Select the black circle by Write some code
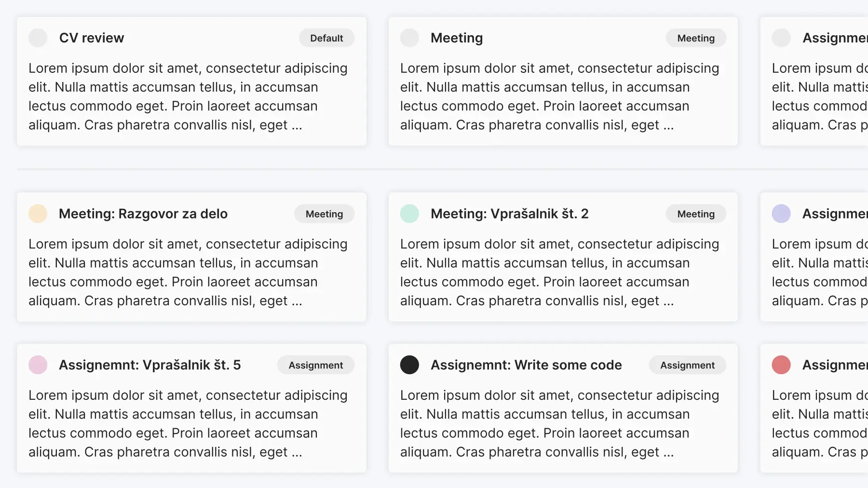This screenshot has width=868, height=488. tap(409, 365)
